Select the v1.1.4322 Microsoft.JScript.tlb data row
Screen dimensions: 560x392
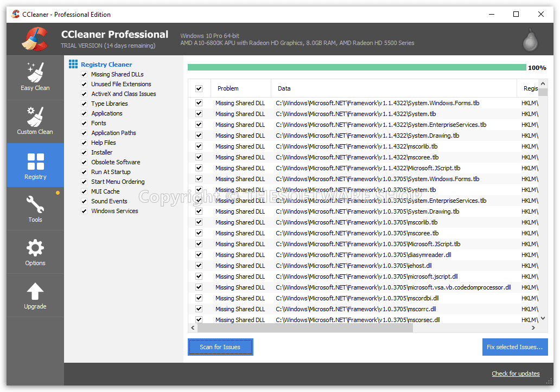pyautogui.click(x=364, y=168)
